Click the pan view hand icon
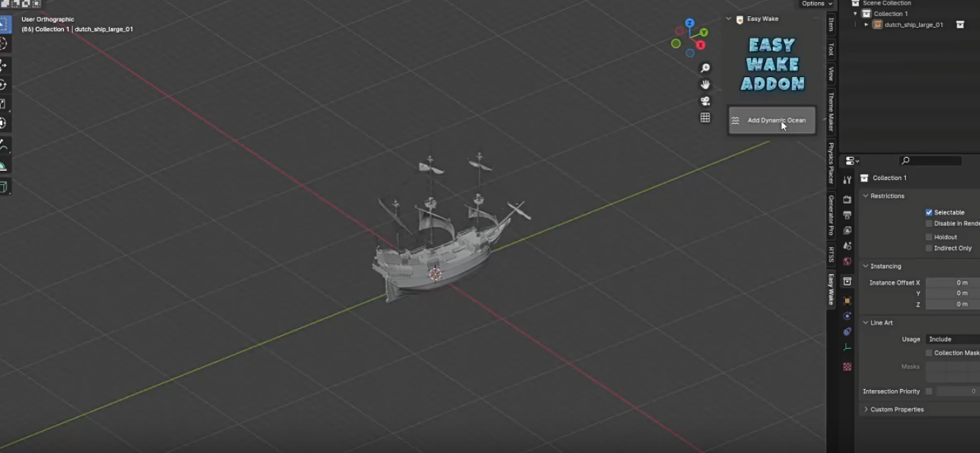 click(x=705, y=84)
